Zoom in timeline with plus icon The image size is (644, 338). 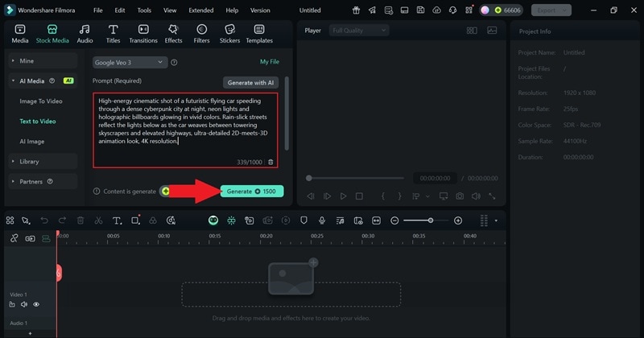coord(458,221)
